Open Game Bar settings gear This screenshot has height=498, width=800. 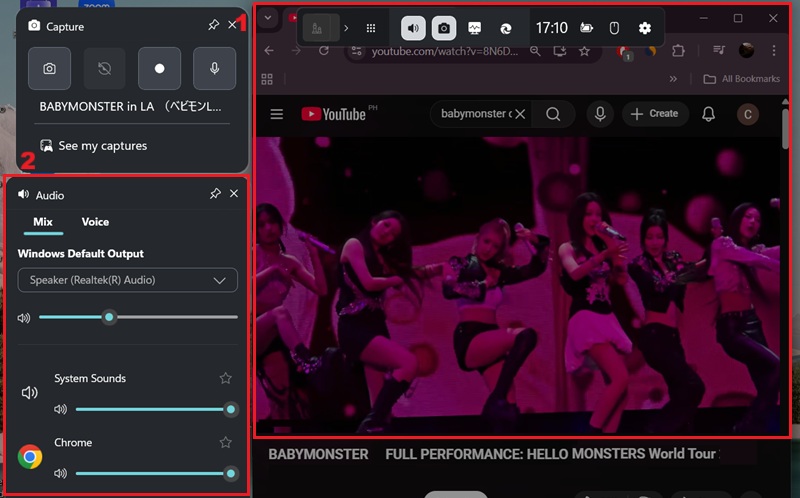click(645, 28)
